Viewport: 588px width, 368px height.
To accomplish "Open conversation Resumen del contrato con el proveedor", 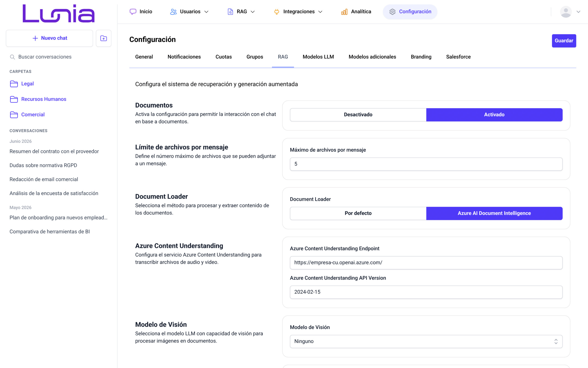I will pos(54,151).
